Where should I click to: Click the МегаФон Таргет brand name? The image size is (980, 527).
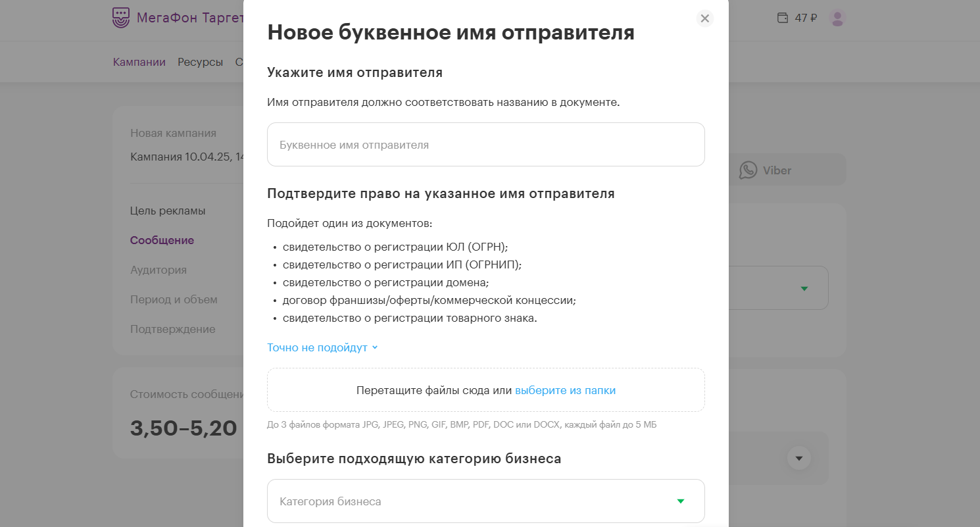pyautogui.click(x=190, y=18)
